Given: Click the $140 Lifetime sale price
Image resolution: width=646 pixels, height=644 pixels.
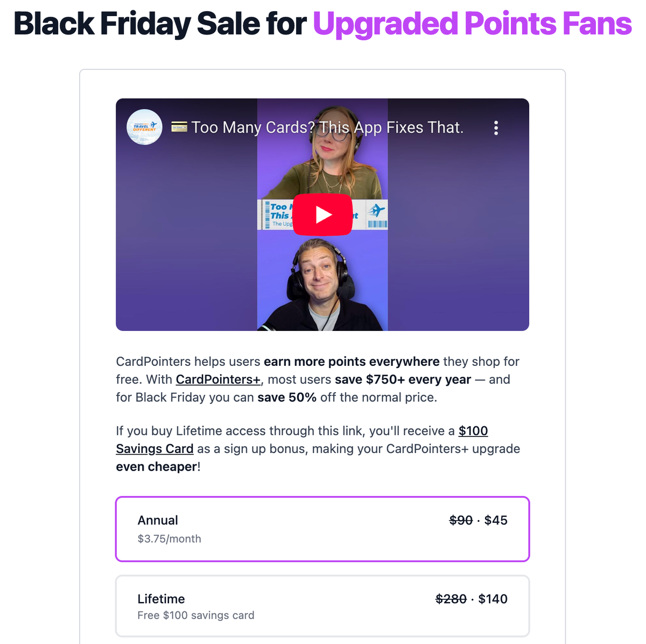Looking at the screenshot, I should click(493, 598).
